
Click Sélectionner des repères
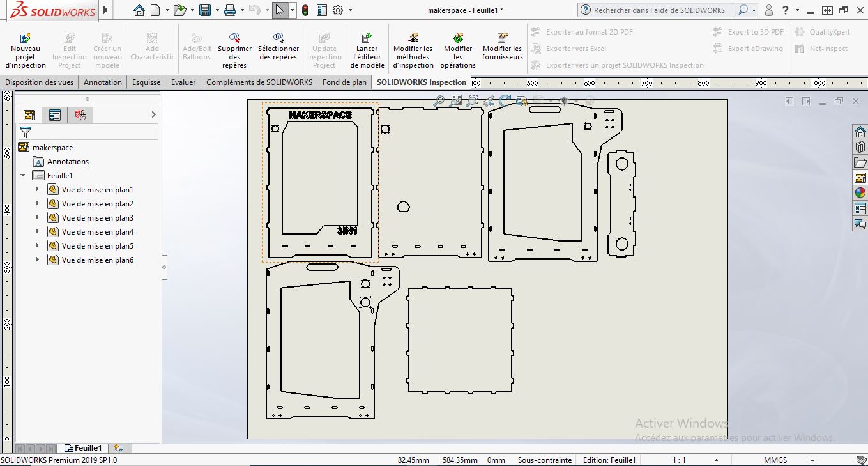[278, 47]
